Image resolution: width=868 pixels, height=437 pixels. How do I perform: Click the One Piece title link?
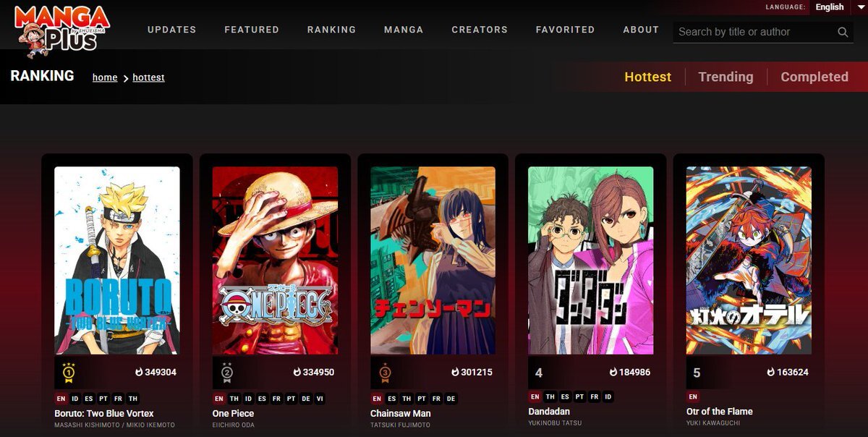point(234,413)
